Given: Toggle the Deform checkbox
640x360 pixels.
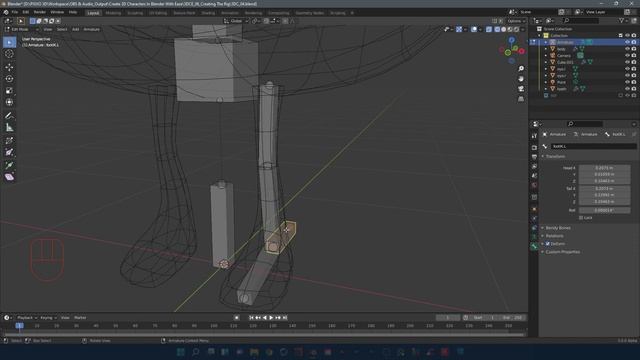Looking at the screenshot, I should (x=547, y=244).
